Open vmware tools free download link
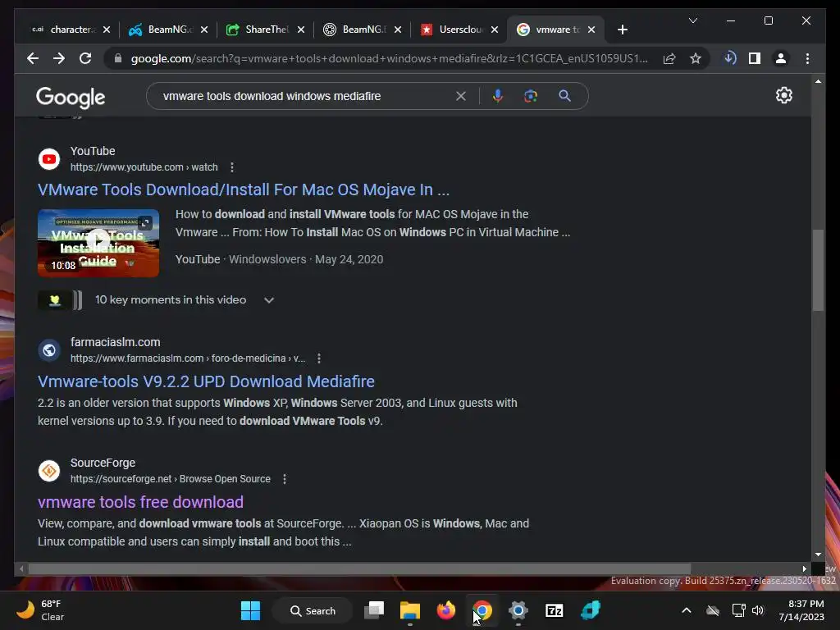 pos(140,502)
